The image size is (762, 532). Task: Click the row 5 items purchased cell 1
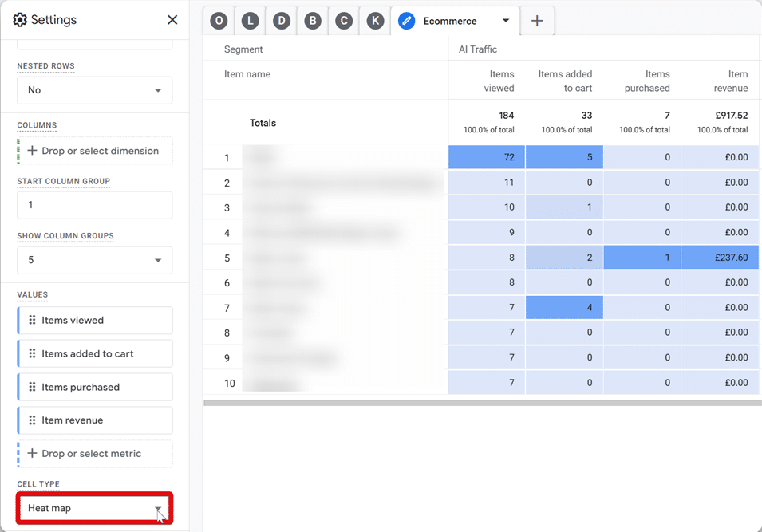(642, 258)
